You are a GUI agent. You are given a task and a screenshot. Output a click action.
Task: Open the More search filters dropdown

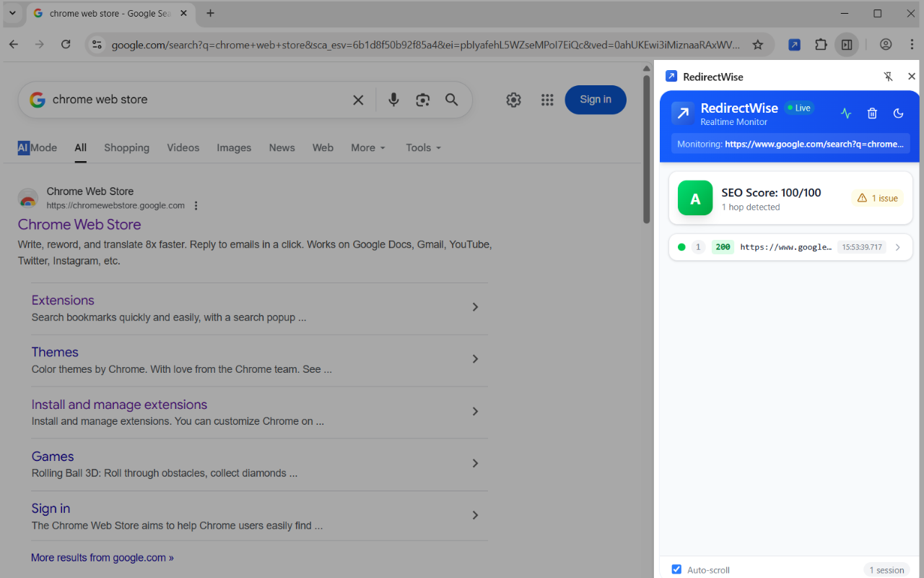(368, 147)
